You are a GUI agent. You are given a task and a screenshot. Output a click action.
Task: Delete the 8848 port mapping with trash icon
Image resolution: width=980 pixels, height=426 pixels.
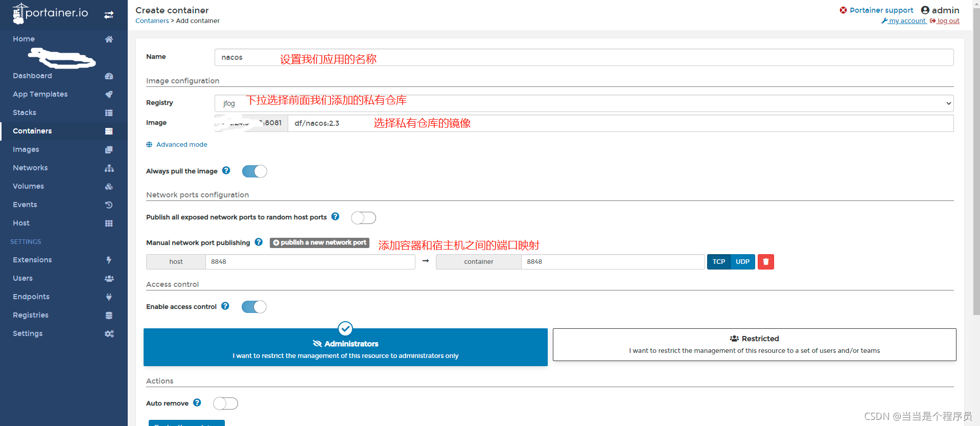(x=765, y=262)
